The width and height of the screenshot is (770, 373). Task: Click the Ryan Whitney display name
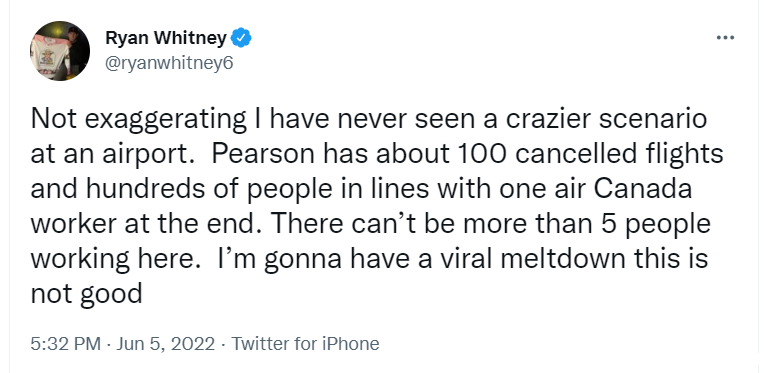tap(166, 38)
